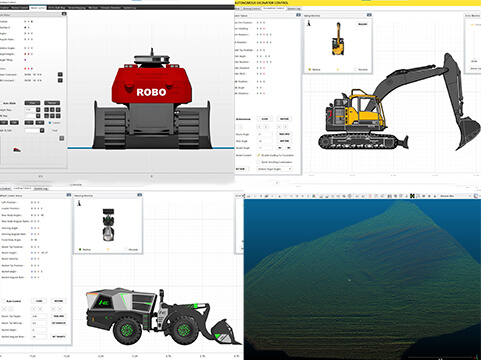Screen dimensions: 481x360
Task: Click the compass icon in Swing Monitor
Action: coord(309,23)
